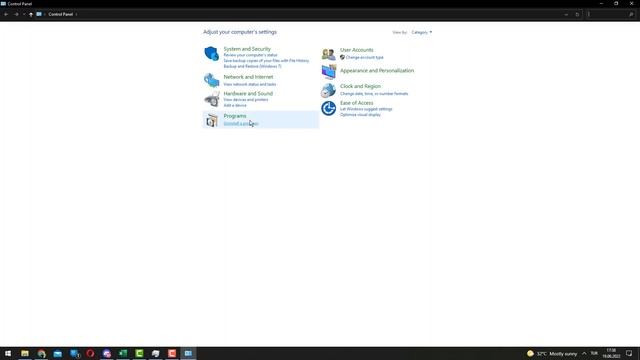Open Backup and Restore (Windows 7)
Screen dimensions: 640x360
pos(252,66)
